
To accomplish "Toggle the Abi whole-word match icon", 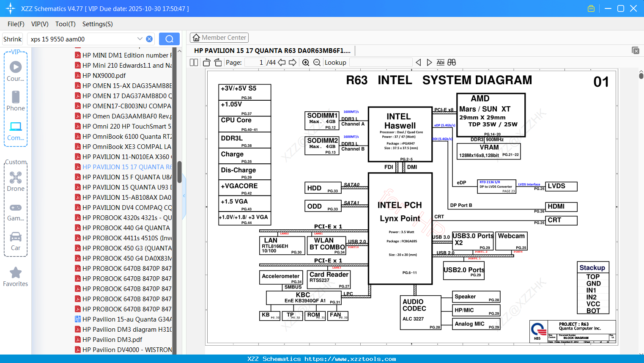I will [440, 63].
